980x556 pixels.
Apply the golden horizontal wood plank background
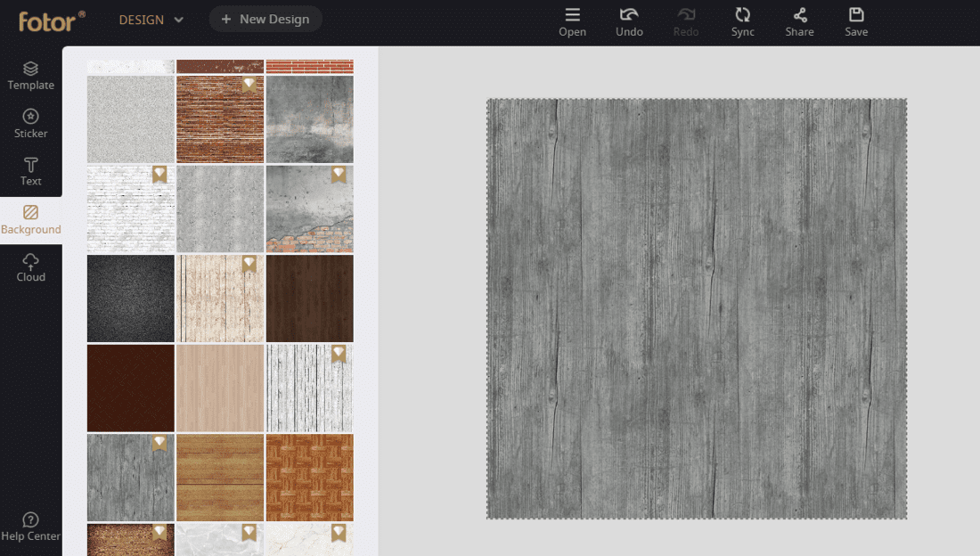220,478
